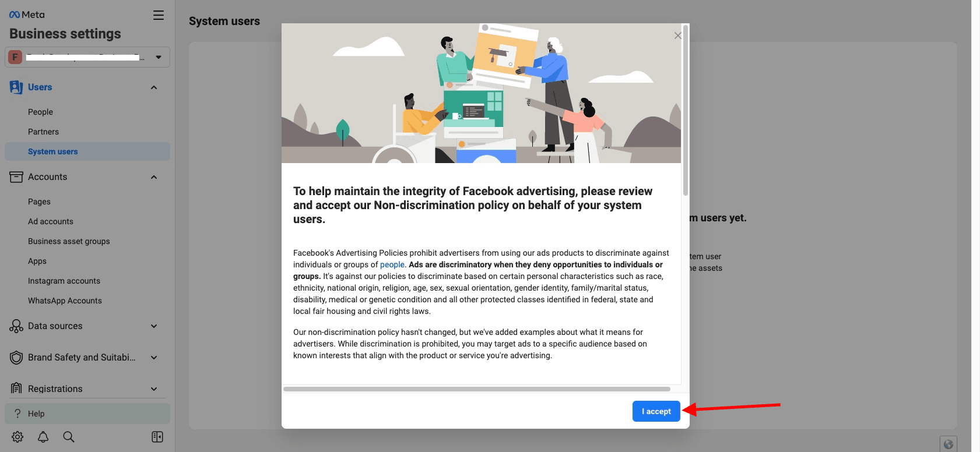Close the non-discrimination policy dialog

(677, 36)
